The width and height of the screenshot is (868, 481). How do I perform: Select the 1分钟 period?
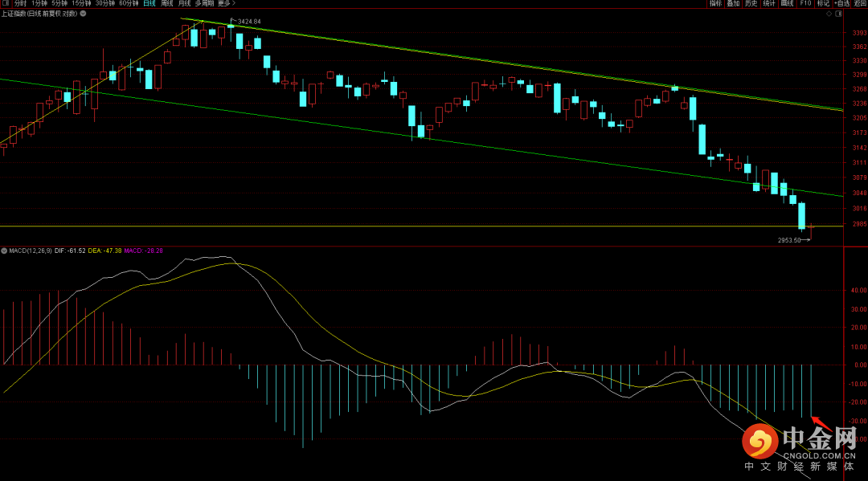click(x=39, y=3)
